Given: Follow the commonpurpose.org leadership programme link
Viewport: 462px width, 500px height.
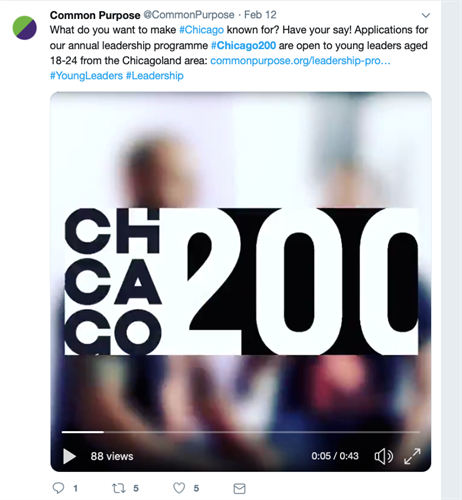Looking at the screenshot, I should [300, 61].
